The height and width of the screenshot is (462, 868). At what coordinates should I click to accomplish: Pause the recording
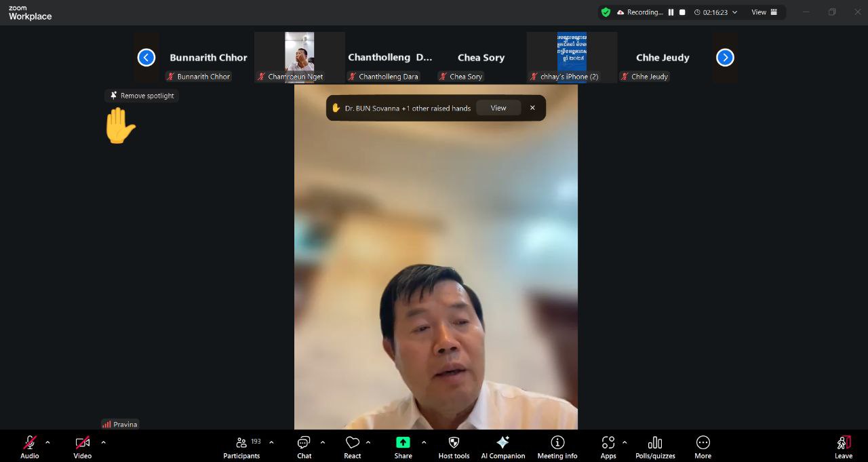pyautogui.click(x=671, y=12)
